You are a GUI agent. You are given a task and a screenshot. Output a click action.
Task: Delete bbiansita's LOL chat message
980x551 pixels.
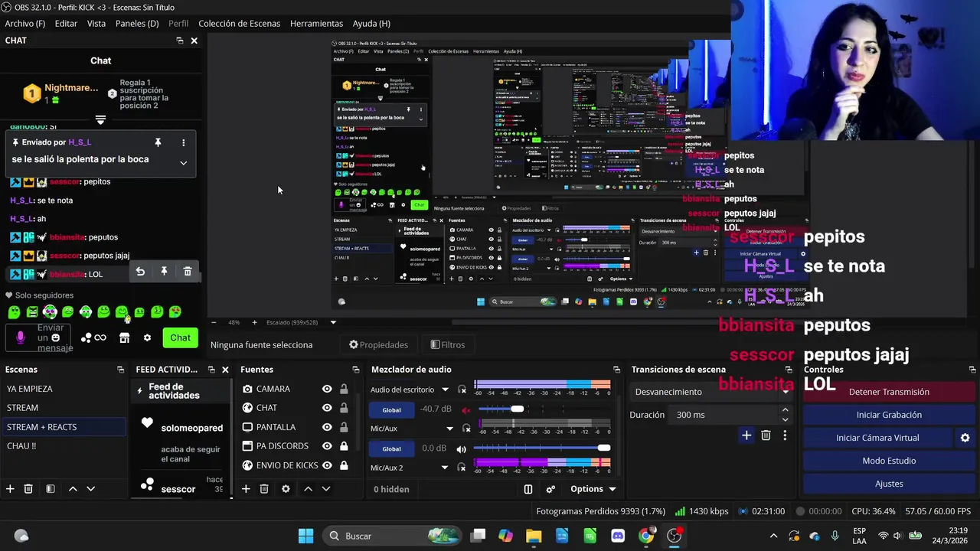[188, 272]
